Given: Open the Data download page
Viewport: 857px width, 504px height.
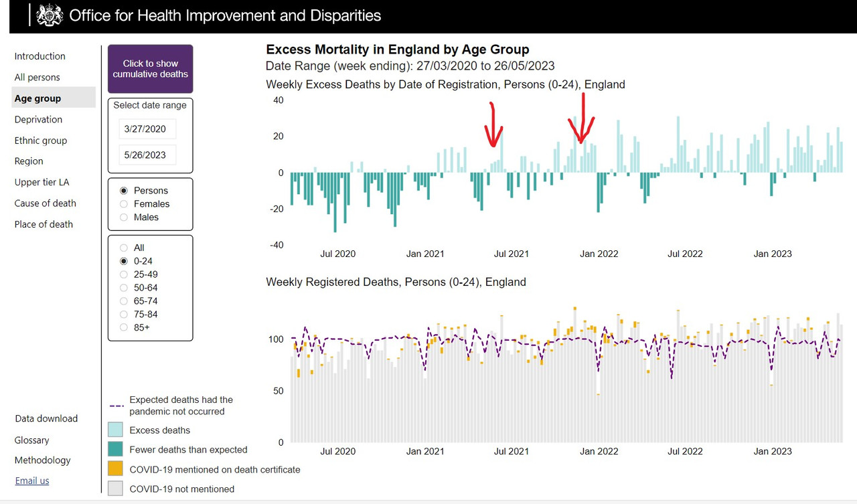Looking at the screenshot, I should click(46, 419).
